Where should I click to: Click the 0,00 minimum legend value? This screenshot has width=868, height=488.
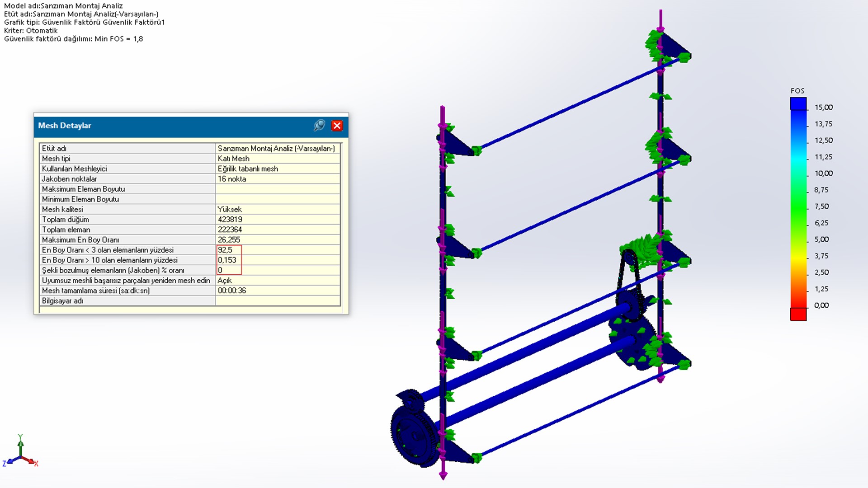tap(821, 305)
